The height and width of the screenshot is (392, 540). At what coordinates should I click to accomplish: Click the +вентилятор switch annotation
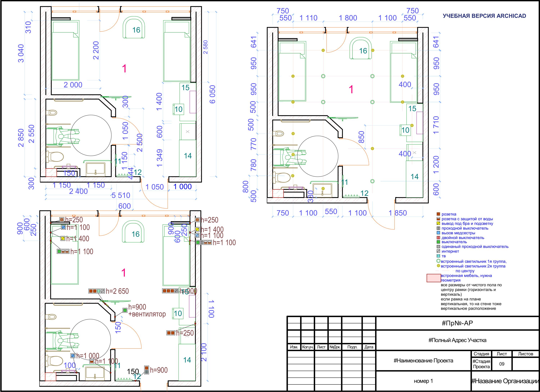point(147,314)
